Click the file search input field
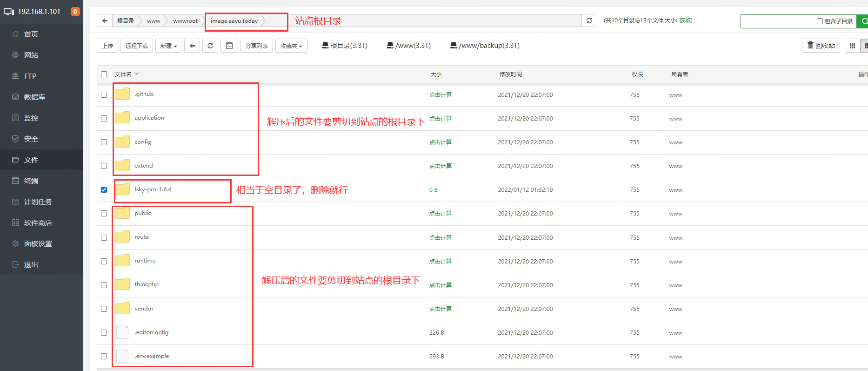Viewport: 868px width, 371px height. pos(777,21)
